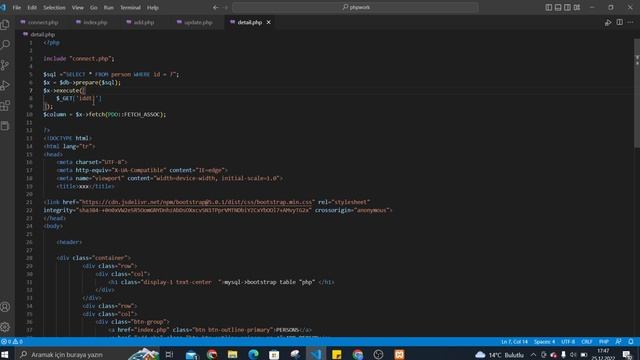Image resolution: width=640 pixels, height=360 pixels.
Task: Open the database panel icon below Extensions
Action: click(x=5, y=126)
